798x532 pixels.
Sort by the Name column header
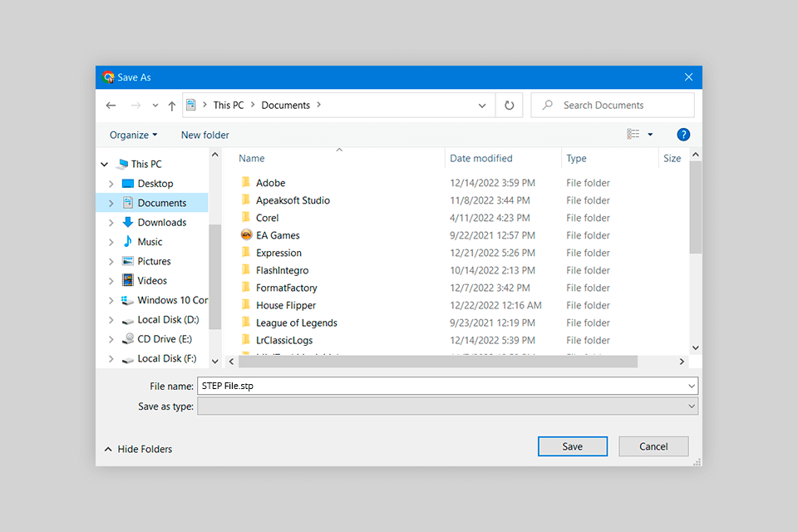coord(251,158)
